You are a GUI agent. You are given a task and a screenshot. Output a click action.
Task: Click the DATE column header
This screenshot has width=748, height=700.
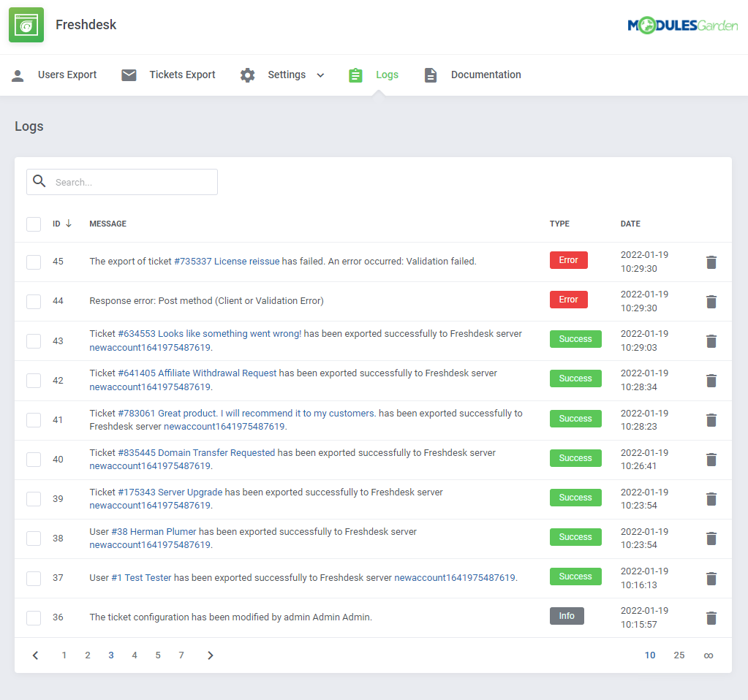[x=630, y=224]
